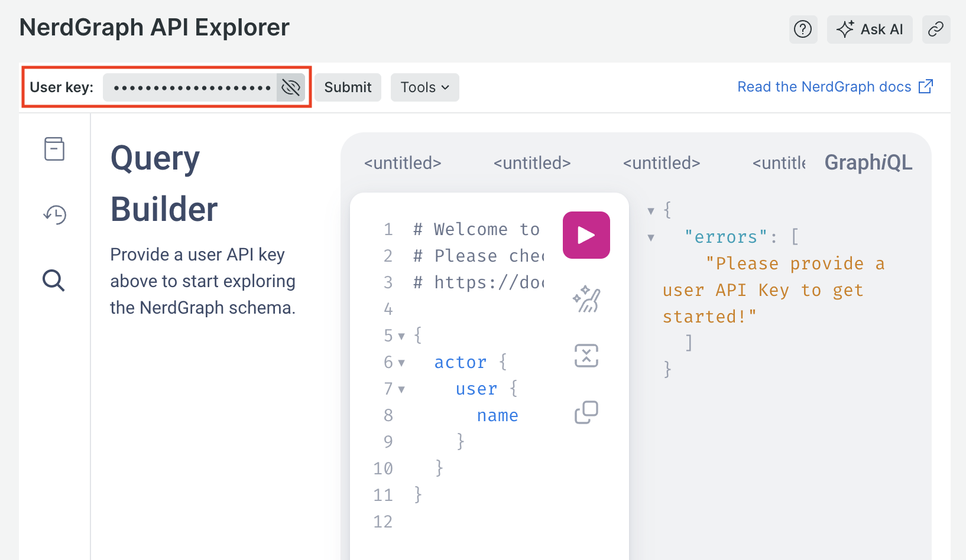Image resolution: width=966 pixels, height=560 pixels.
Task: Open the Read the NerdGraph docs link
Action: [824, 86]
